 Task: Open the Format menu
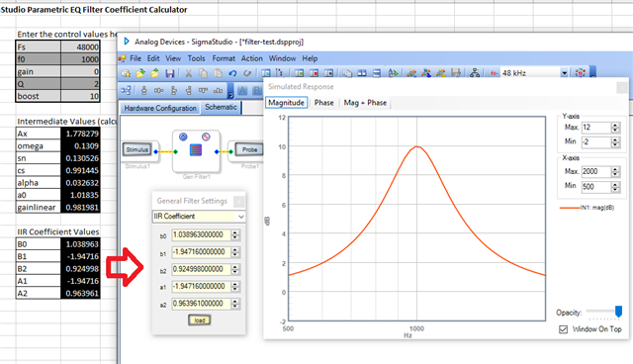tap(224, 58)
